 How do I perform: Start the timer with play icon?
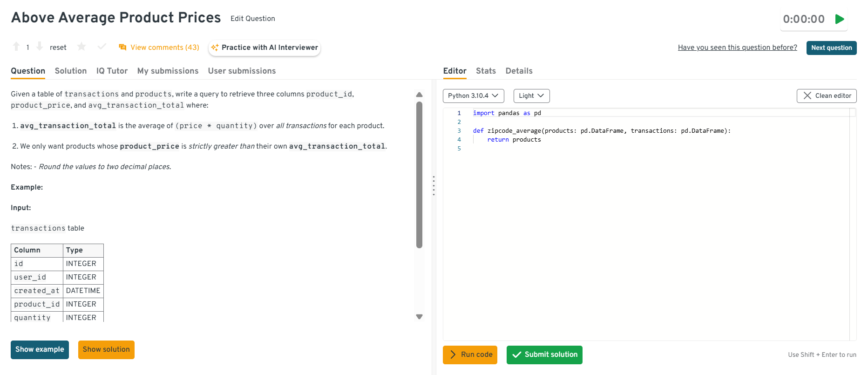click(x=840, y=19)
